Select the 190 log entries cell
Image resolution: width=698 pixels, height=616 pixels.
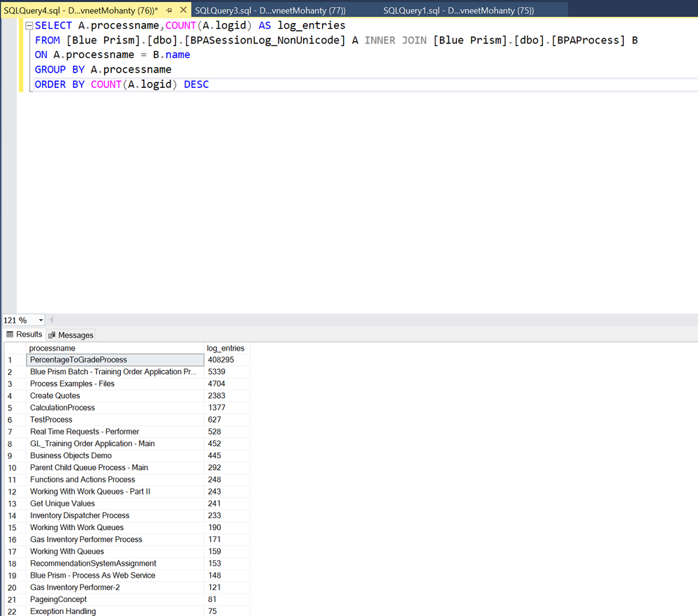(x=226, y=527)
